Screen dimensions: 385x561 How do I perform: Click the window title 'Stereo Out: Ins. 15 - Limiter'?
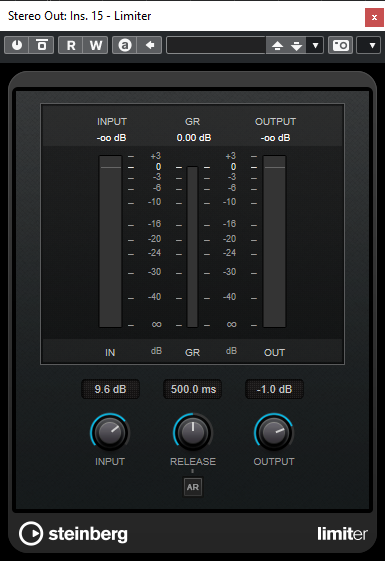point(79,16)
